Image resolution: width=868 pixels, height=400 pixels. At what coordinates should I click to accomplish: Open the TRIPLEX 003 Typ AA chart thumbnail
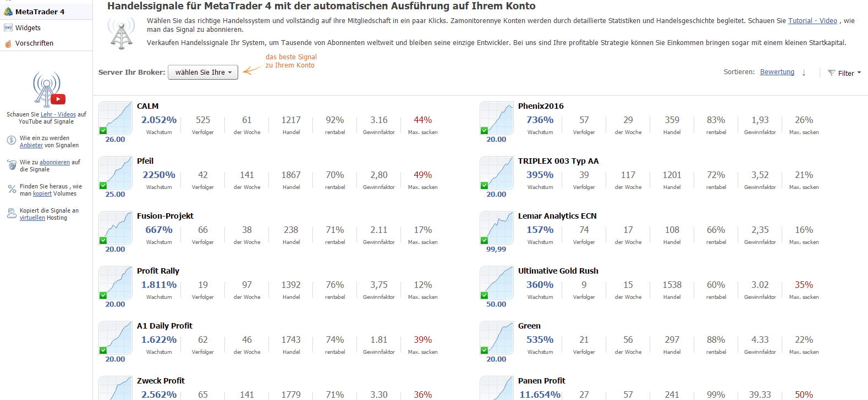497,173
